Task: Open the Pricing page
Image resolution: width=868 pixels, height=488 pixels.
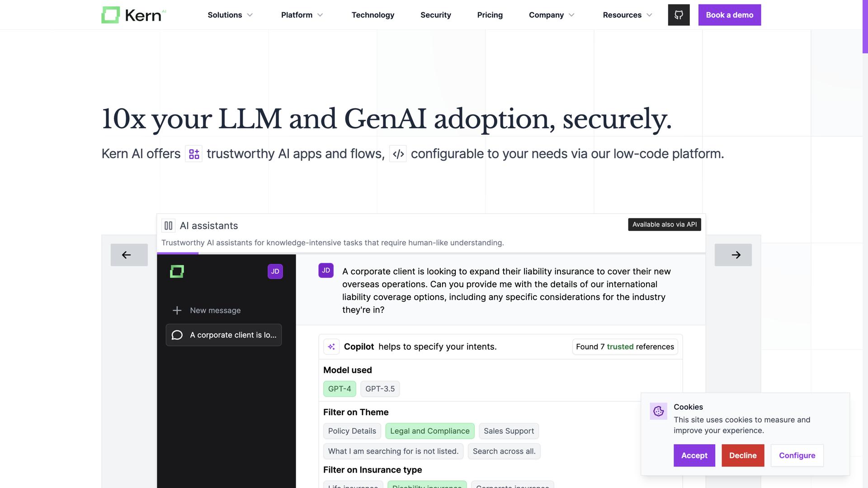Action: tap(490, 15)
